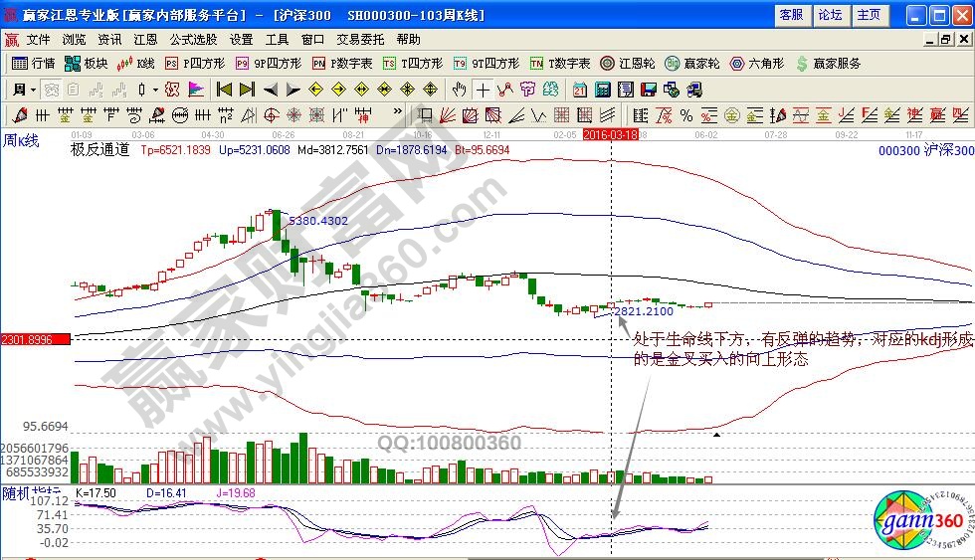Open the 交易委托 menu
Screen dimensions: 975x560
359,40
